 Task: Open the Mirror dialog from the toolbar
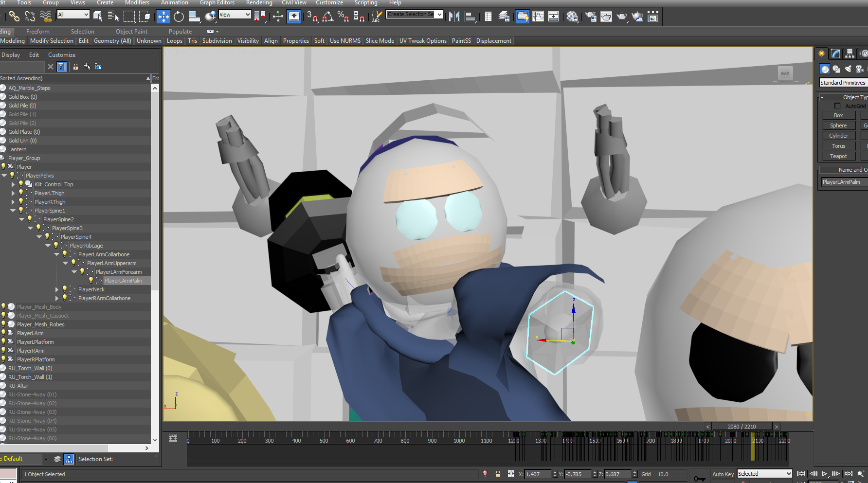click(454, 16)
